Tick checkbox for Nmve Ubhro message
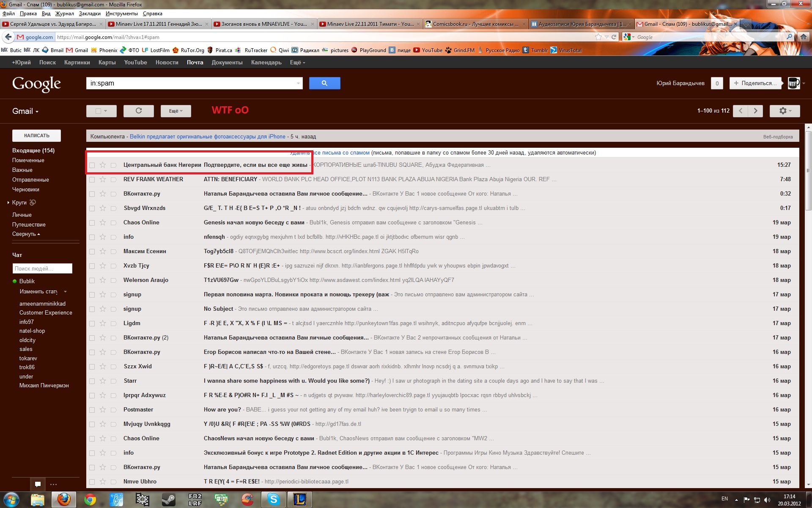The image size is (812, 508). click(92, 482)
